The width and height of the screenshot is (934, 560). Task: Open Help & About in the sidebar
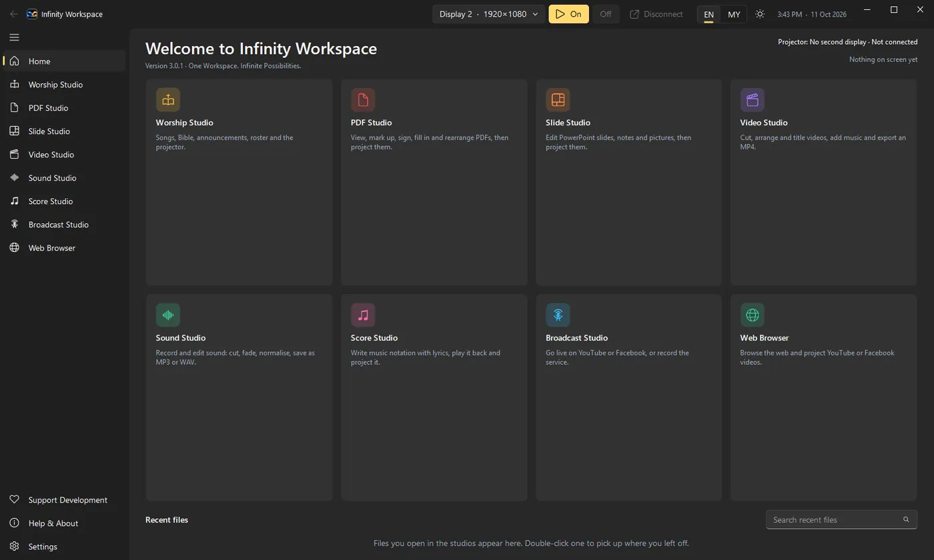(64, 523)
